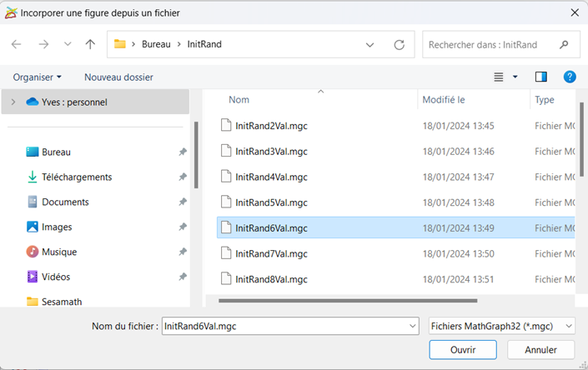Open the Fichiers MathGraph32 file type dropdown
This screenshot has width=588, height=370.
pyautogui.click(x=501, y=326)
